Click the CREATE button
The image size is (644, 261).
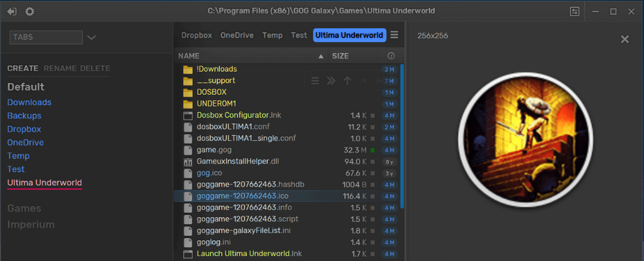point(23,68)
